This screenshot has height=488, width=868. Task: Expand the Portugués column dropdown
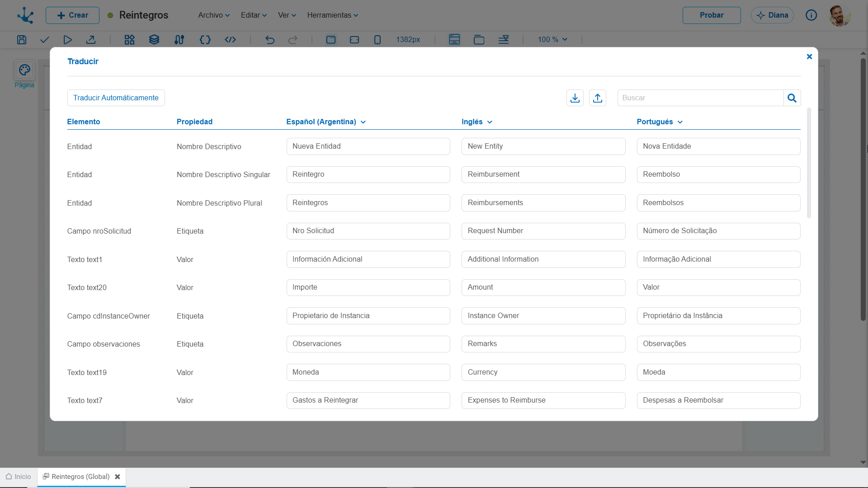tap(680, 122)
